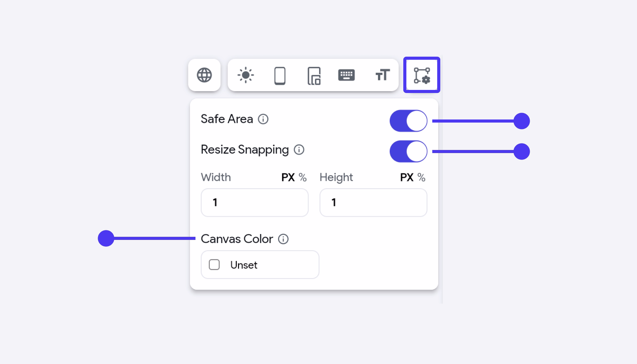Screen dimensions: 637x364
Task: Open multi-device size preview icon
Action: 314,76
